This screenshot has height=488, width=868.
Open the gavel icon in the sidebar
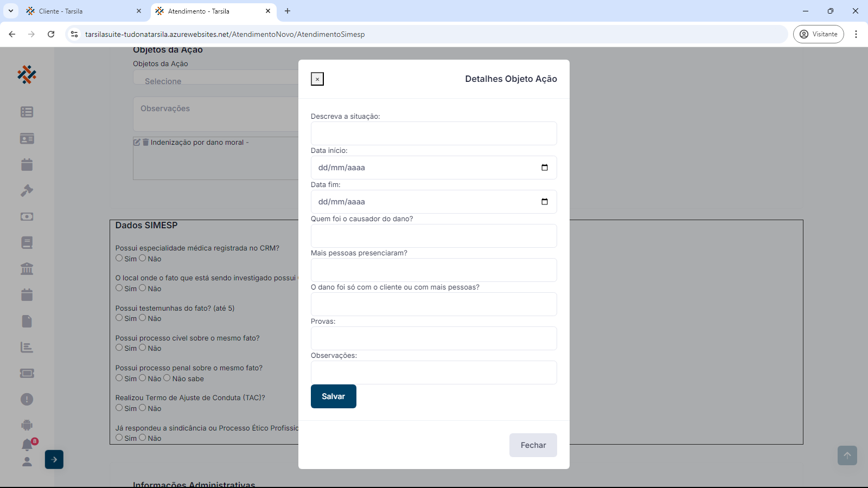pos(27,190)
